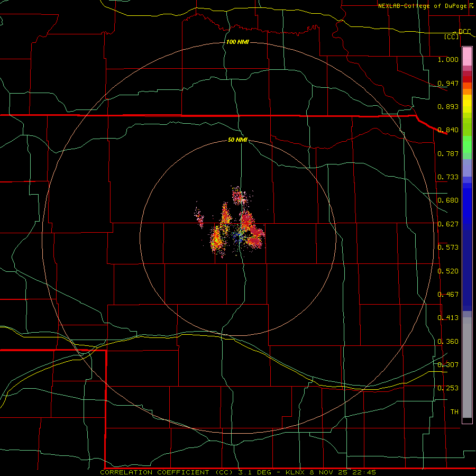Screen dimensions: 476x476
Task: Click the bright green color bar segment
Action: point(467,144)
